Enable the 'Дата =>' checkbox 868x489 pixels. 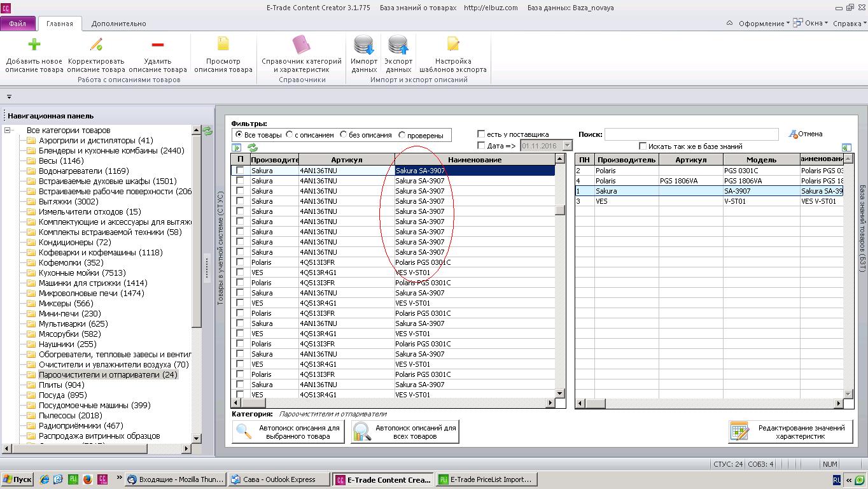481,146
